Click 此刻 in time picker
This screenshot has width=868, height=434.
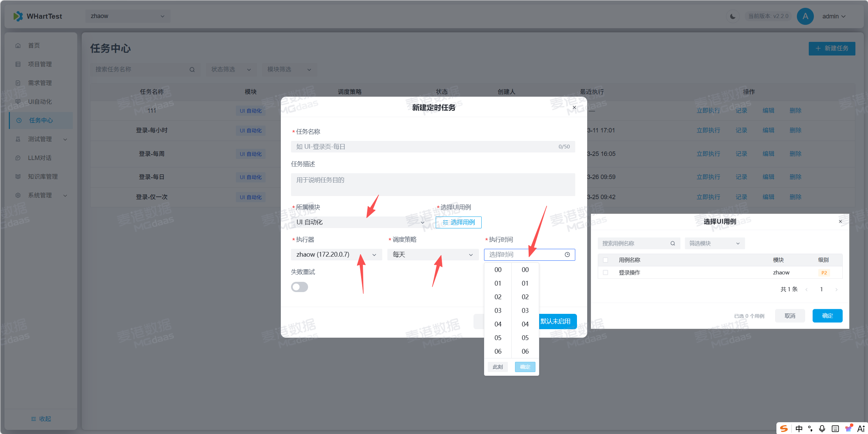(497, 367)
